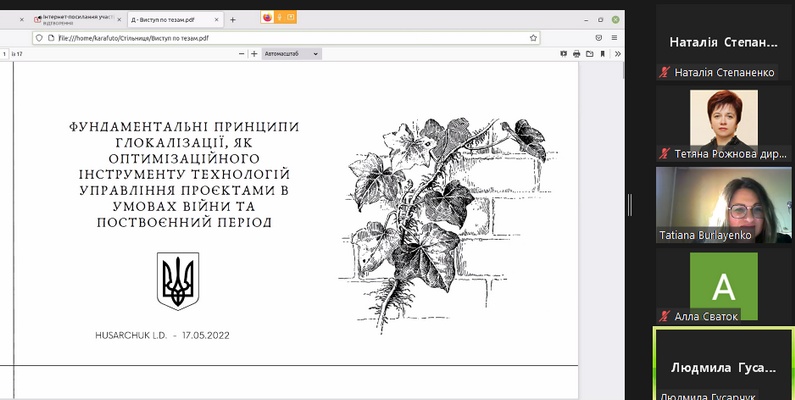Toggle screen sharing in the orange indicator

point(291,17)
